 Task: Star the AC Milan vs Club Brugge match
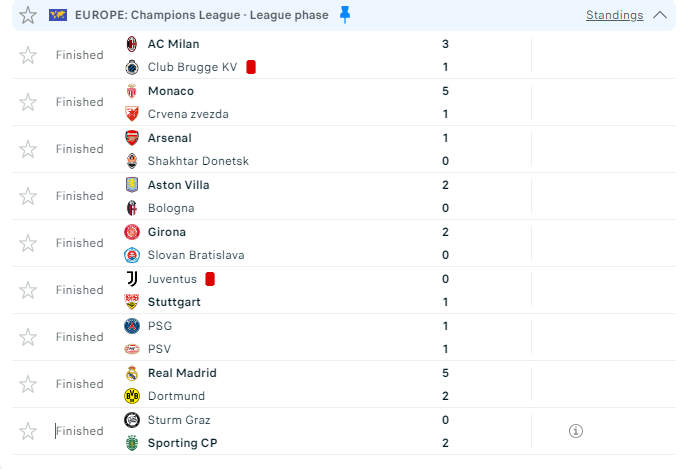click(x=28, y=55)
